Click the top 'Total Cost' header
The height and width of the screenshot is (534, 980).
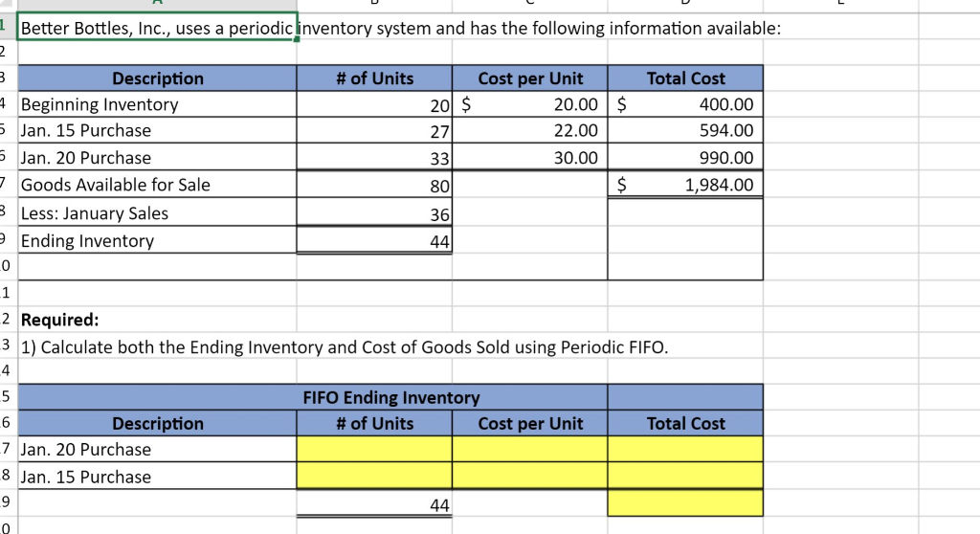685,78
